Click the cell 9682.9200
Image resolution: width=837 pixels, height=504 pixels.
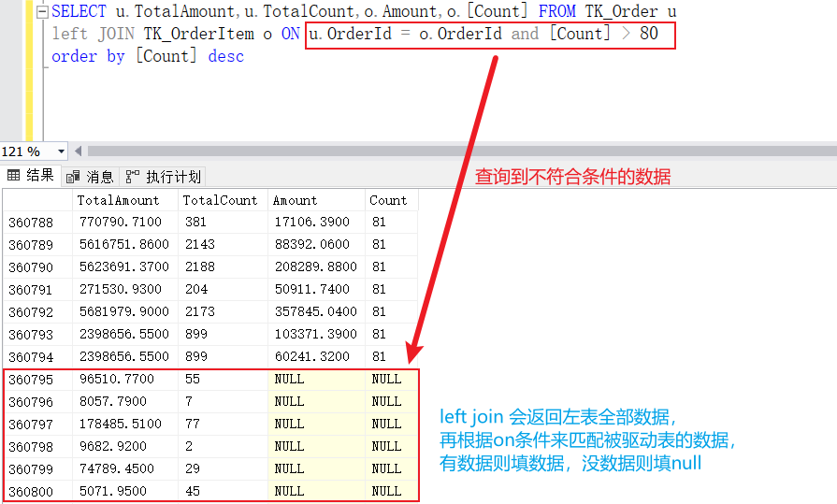coord(125,446)
